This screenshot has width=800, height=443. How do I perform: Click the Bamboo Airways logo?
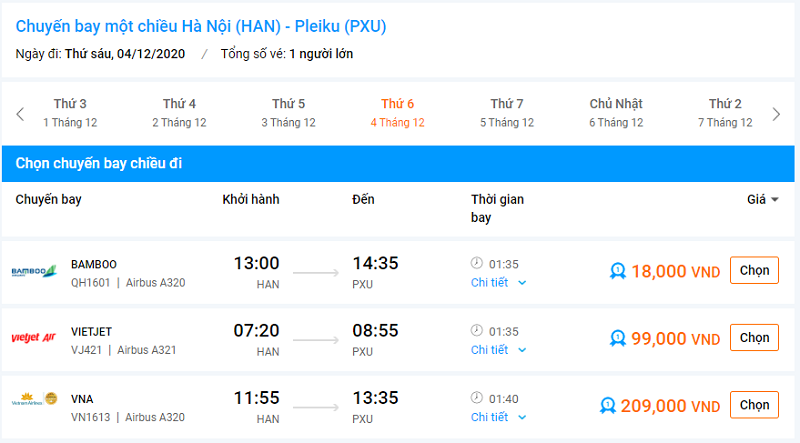pos(34,272)
